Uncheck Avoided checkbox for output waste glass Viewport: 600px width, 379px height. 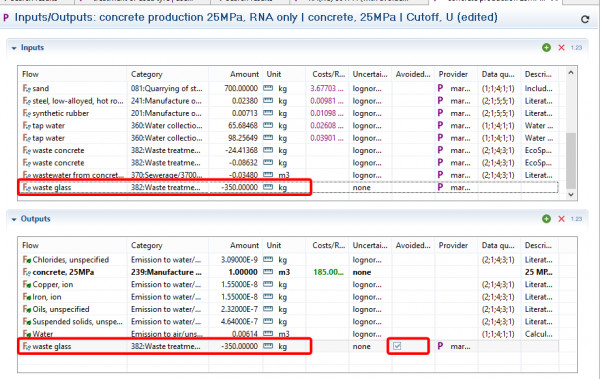point(397,346)
